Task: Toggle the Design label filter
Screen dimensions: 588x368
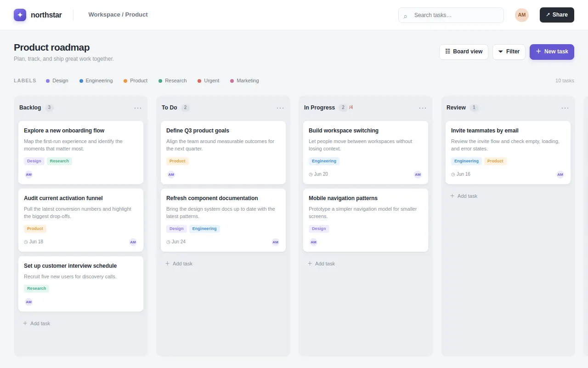Action: (x=57, y=80)
